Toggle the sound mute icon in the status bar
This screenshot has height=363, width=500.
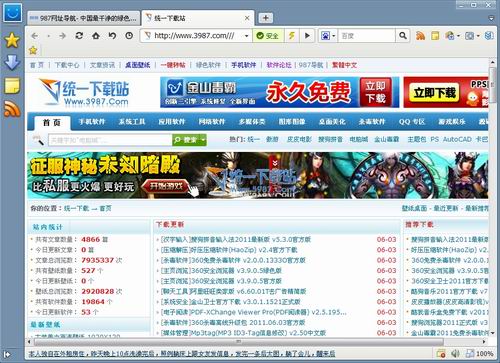click(x=455, y=353)
